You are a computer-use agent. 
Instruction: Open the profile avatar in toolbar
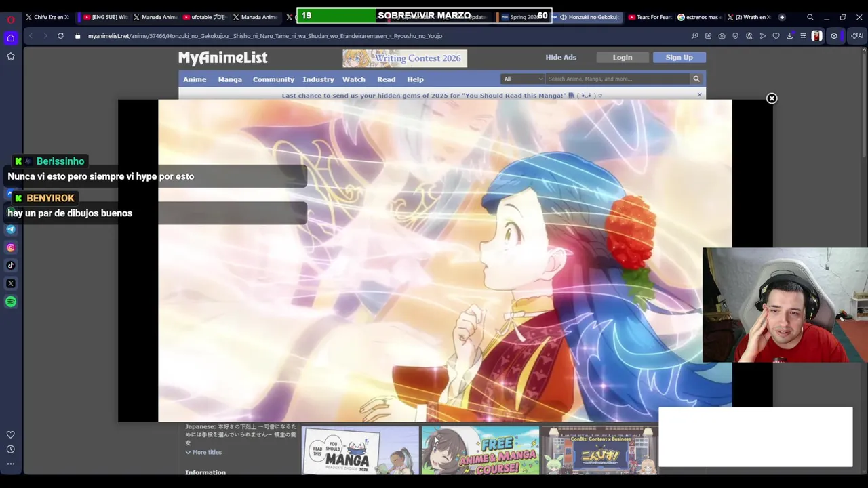pos(816,36)
